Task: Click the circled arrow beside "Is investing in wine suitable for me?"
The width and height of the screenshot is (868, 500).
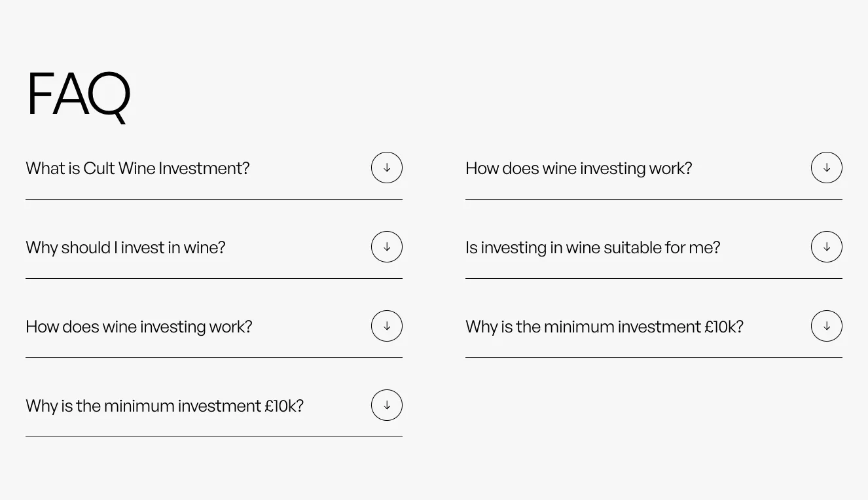Action: (x=827, y=247)
